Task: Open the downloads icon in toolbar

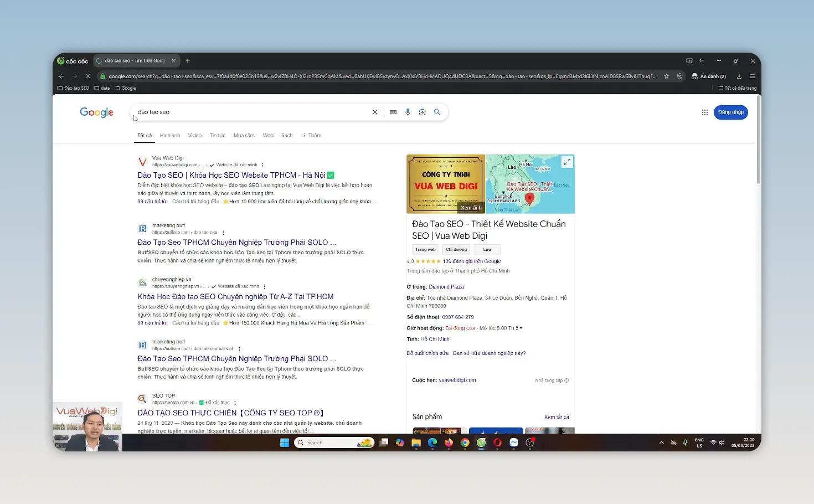Action: (x=739, y=76)
